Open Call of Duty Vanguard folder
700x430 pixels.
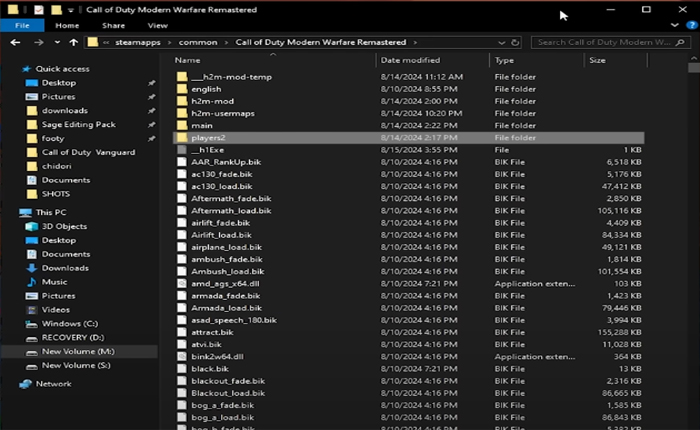(88, 152)
